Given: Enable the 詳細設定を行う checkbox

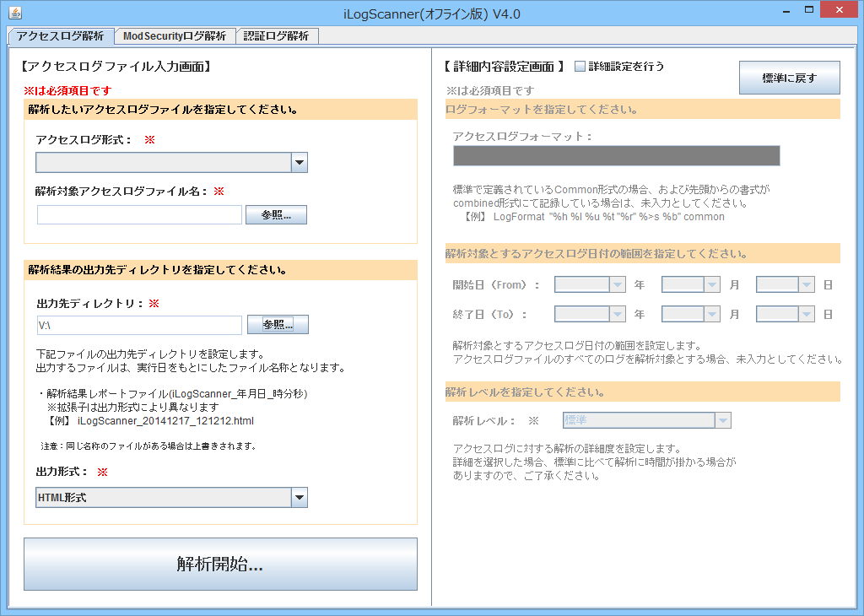Looking at the screenshot, I should (579, 65).
